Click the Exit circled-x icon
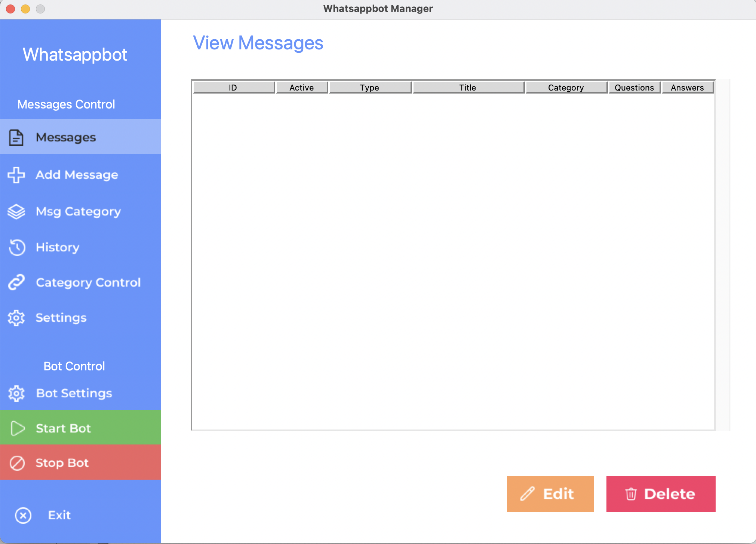The height and width of the screenshot is (544, 756). click(23, 516)
